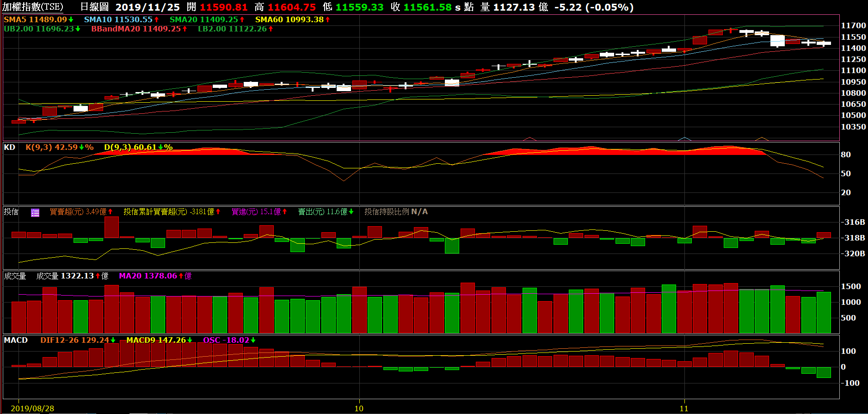
Task: Click the 投信持股比例 N/A label
Action: 396,212
